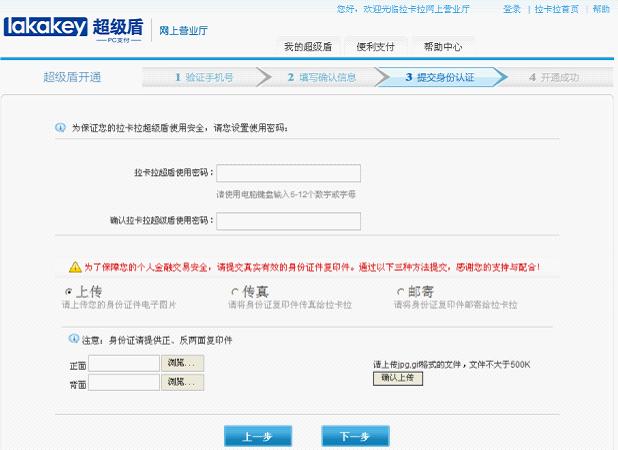This screenshot has height=450, width=618.
Task: Click the 上一步 button
Action: (x=258, y=436)
